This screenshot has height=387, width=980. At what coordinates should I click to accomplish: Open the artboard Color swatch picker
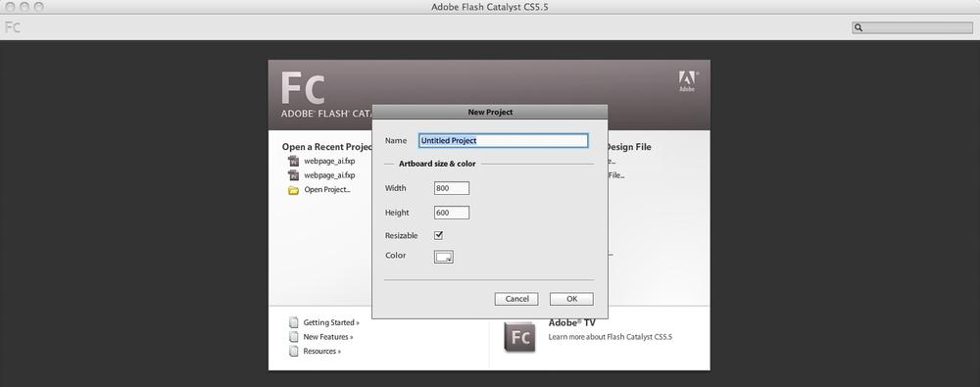click(444, 257)
